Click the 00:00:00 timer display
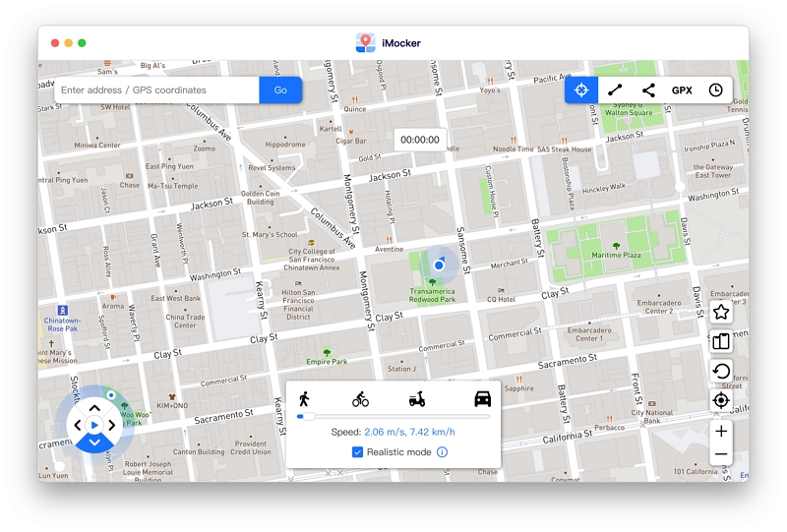 pos(420,140)
